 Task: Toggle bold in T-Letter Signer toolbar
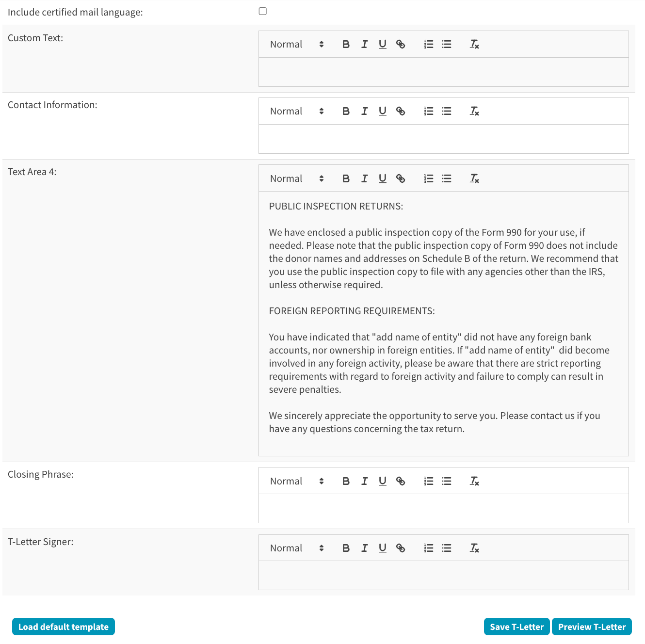(346, 548)
